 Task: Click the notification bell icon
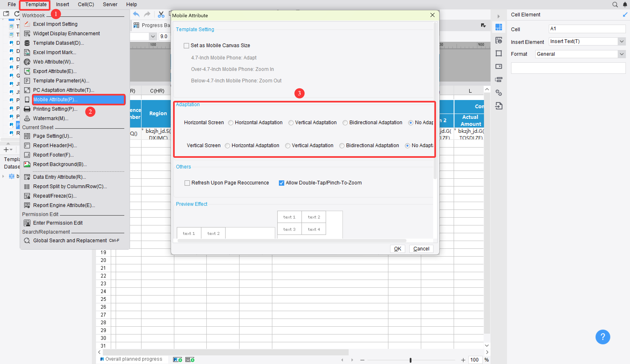point(625,5)
